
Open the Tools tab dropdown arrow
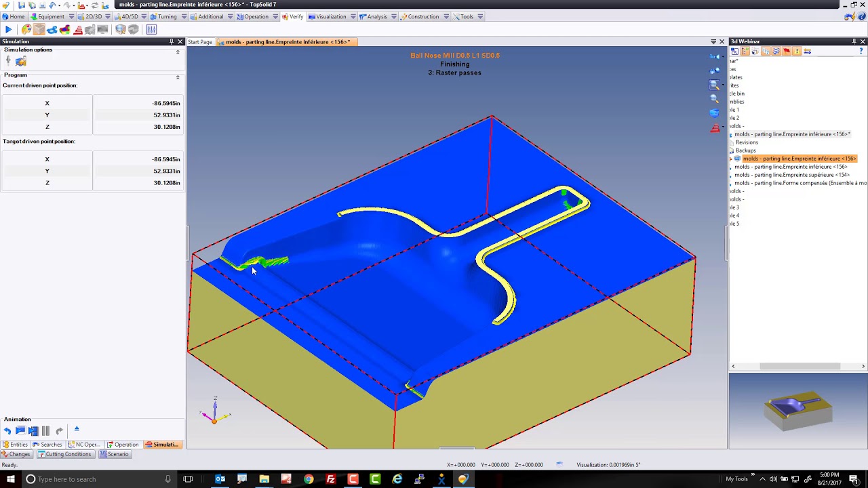click(480, 16)
